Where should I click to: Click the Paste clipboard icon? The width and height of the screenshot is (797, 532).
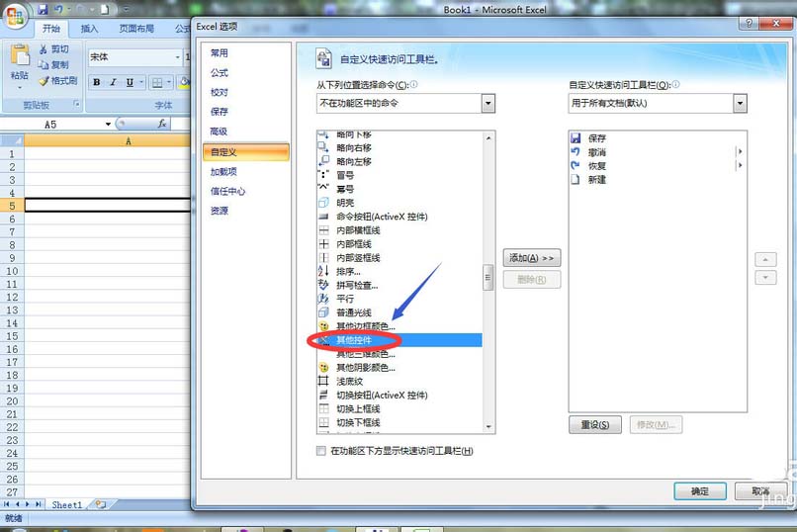[20, 54]
